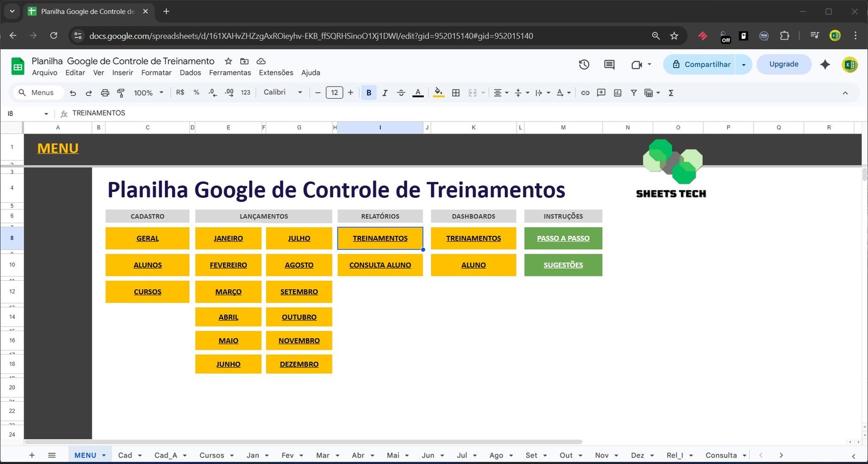Open text rotation dropdown

coord(564,93)
